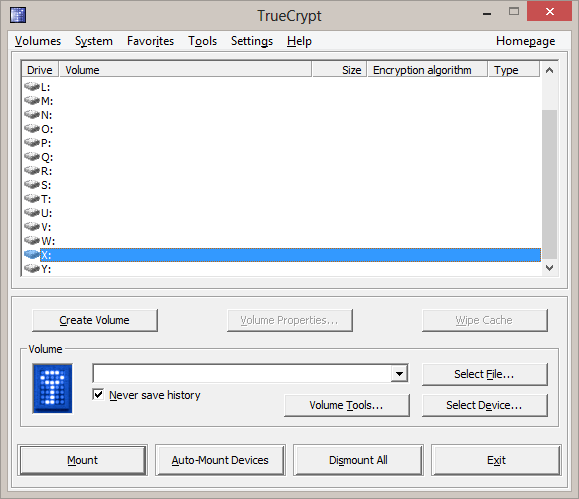
Task: Click the Wipe Cache button
Action: [x=484, y=320]
